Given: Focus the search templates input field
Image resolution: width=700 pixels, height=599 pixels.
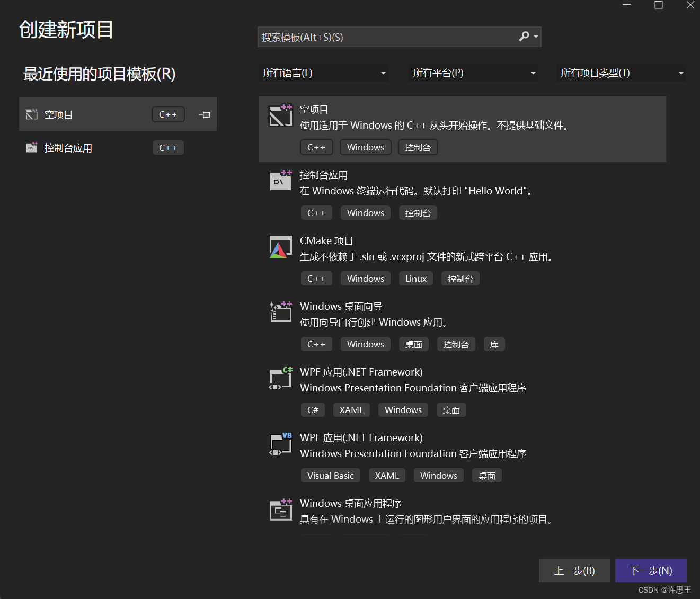Looking at the screenshot, I should 399,37.
